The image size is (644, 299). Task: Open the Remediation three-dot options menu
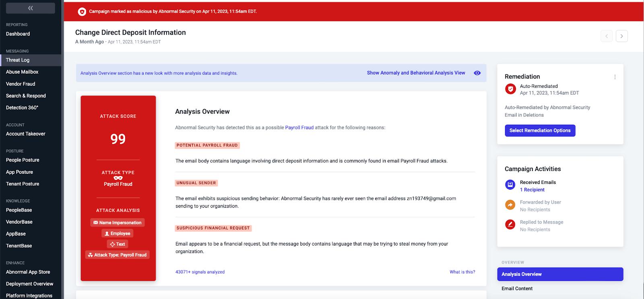click(x=615, y=77)
